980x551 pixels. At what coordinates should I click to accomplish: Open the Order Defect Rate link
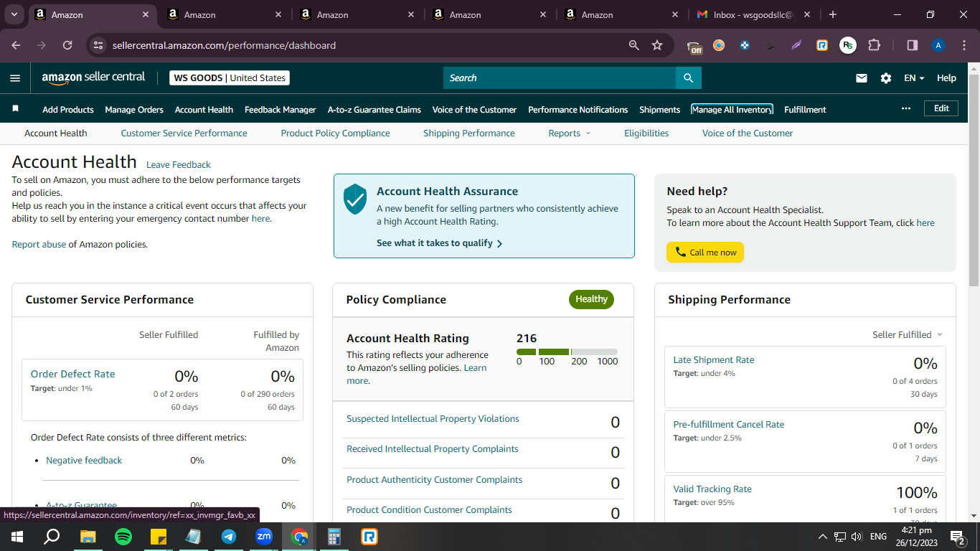point(72,374)
